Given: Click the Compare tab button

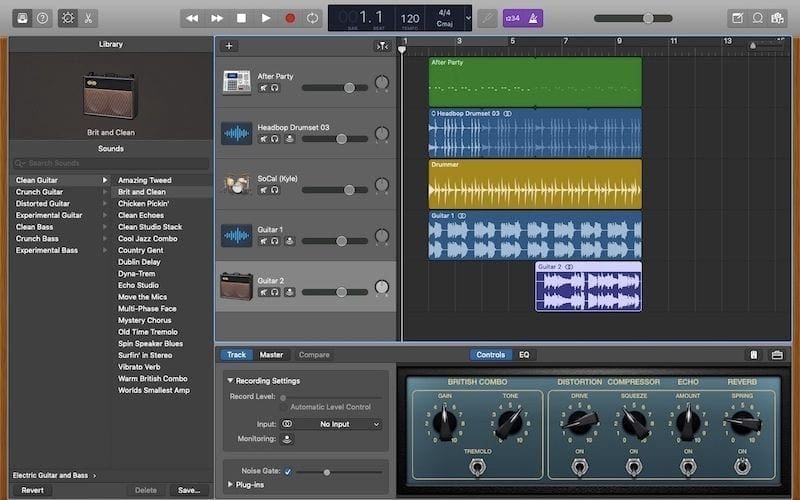Looking at the screenshot, I should point(314,355).
